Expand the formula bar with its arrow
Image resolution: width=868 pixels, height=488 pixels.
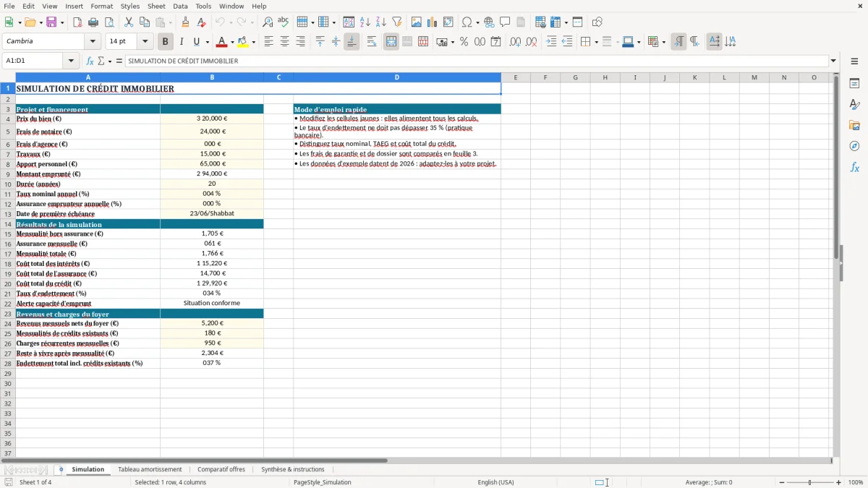coord(833,61)
